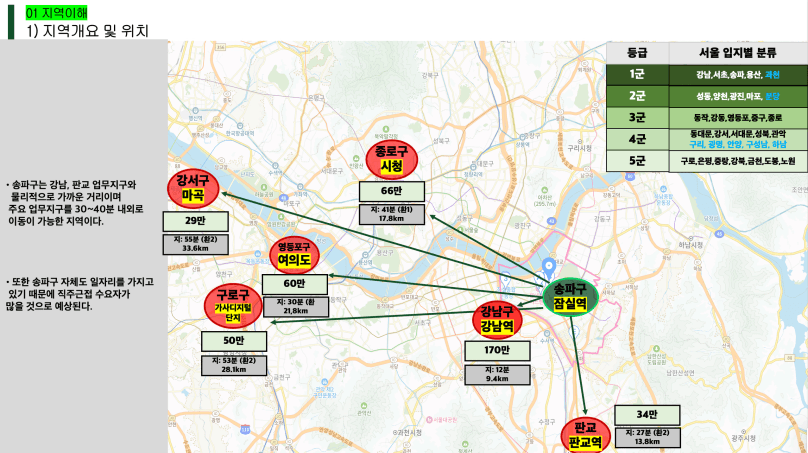This screenshot has width=808, height=453.
Task: Click the 5군 grade row cell
Action: pyautogui.click(x=637, y=160)
